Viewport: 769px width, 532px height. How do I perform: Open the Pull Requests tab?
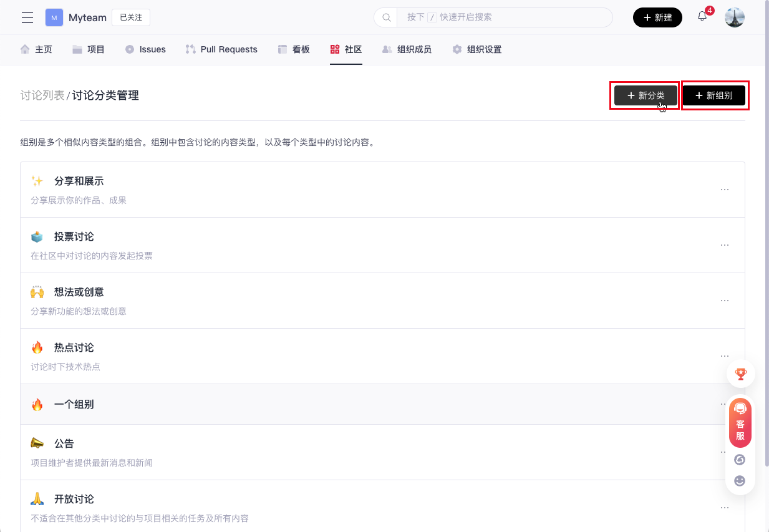pos(221,49)
